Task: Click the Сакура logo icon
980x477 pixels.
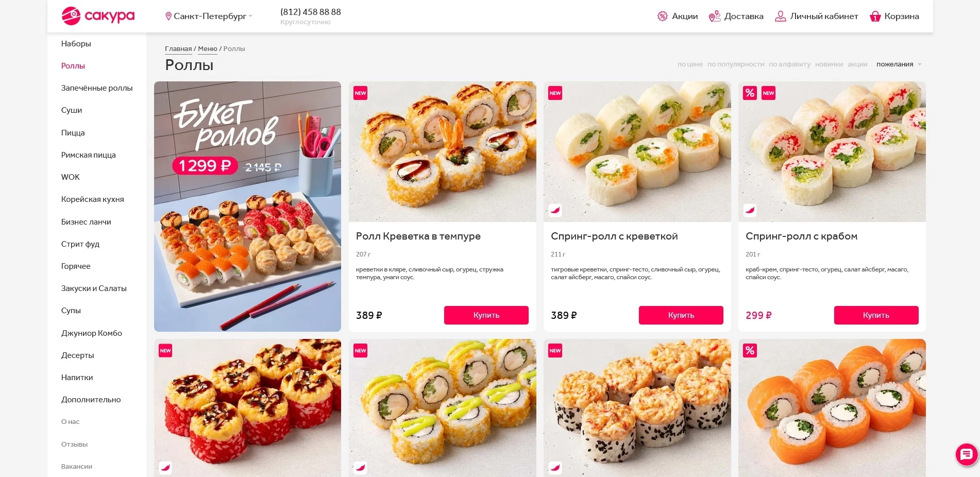Action: point(71,16)
